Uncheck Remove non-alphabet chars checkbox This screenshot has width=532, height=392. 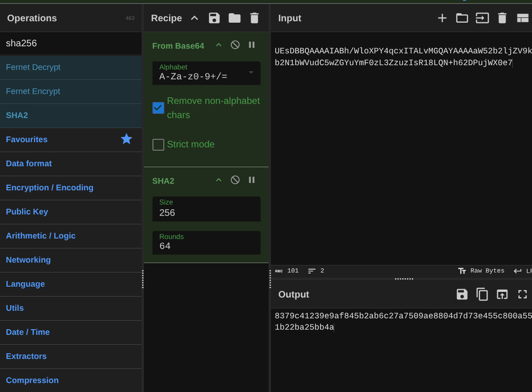tap(158, 108)
